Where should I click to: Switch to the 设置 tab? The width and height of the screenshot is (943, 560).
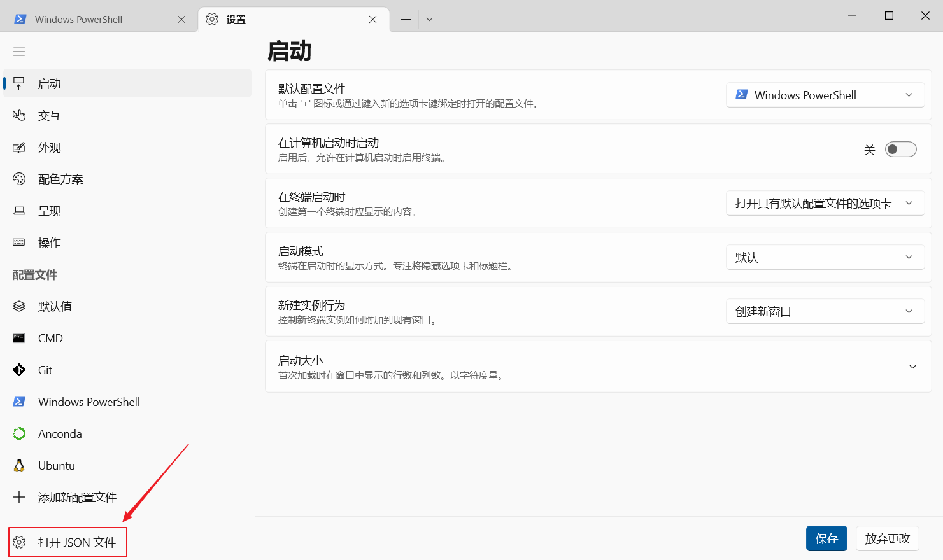tap(293, 19)
